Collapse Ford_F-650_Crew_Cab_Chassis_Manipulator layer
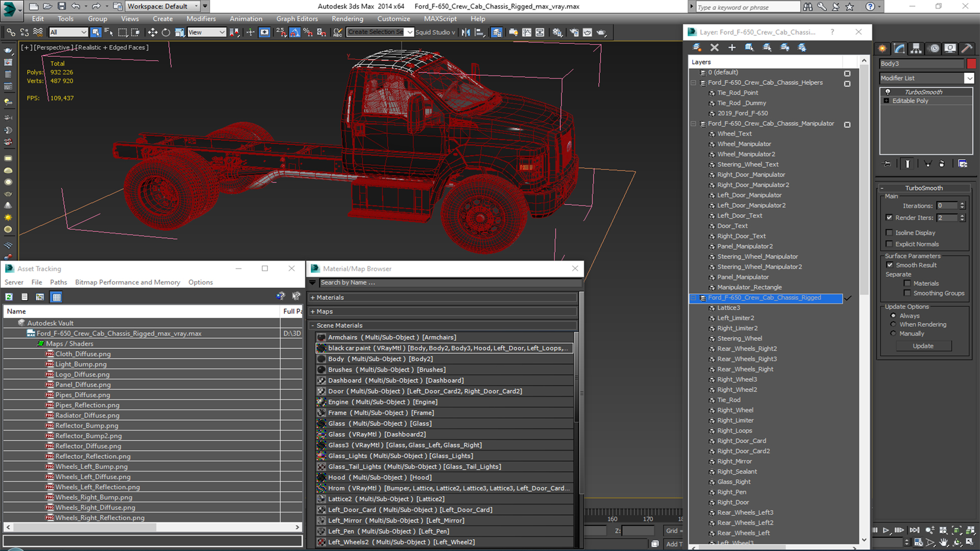 click(x=694, y=124)
